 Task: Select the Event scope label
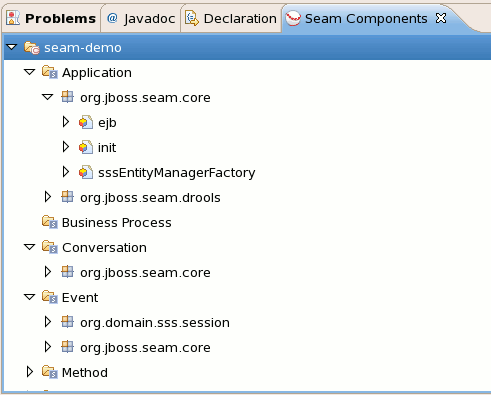pos(80,298)
